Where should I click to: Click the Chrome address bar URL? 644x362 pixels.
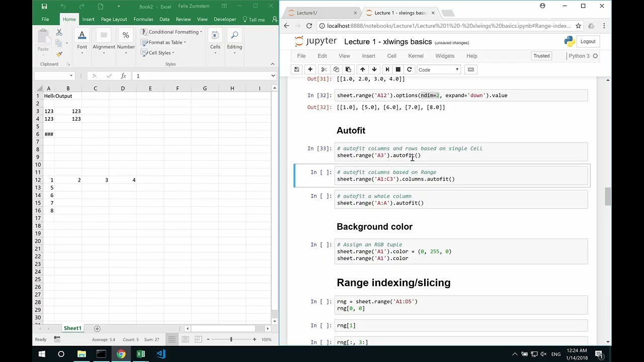449,26
